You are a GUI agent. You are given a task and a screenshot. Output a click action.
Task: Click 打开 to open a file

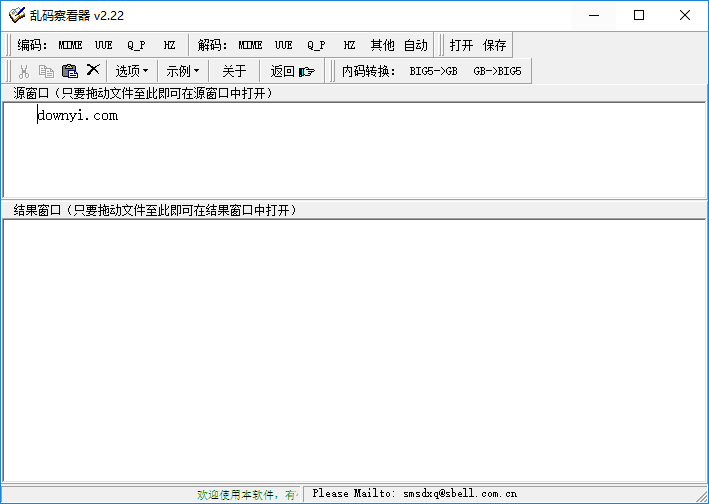[x=461, y=45]
